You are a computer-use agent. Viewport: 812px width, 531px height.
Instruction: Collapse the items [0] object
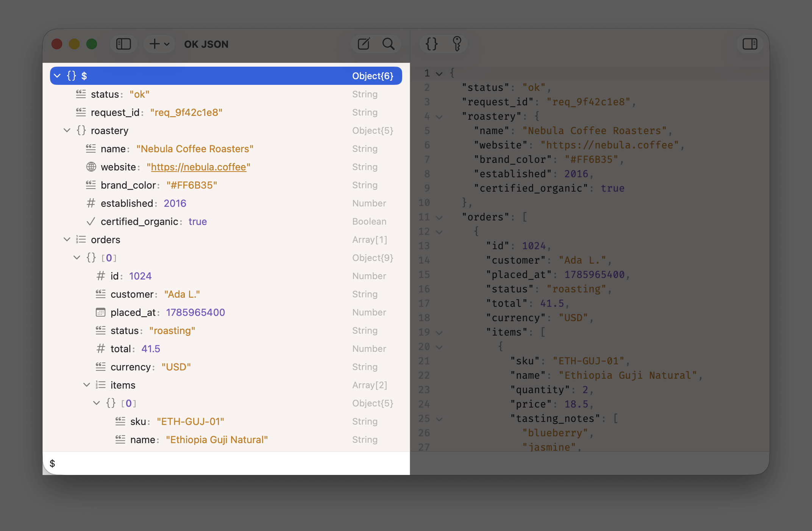tap(97, 403)
